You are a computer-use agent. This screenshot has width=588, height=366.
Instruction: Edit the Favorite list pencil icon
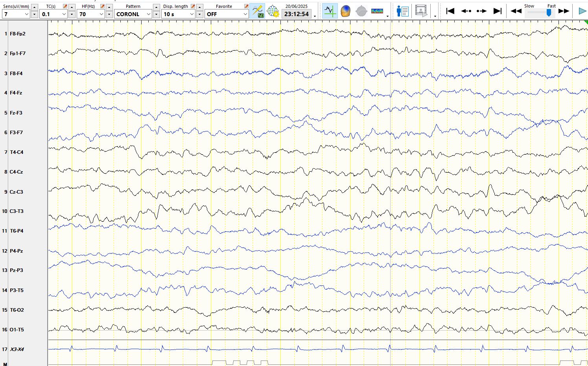click(246, 6)
